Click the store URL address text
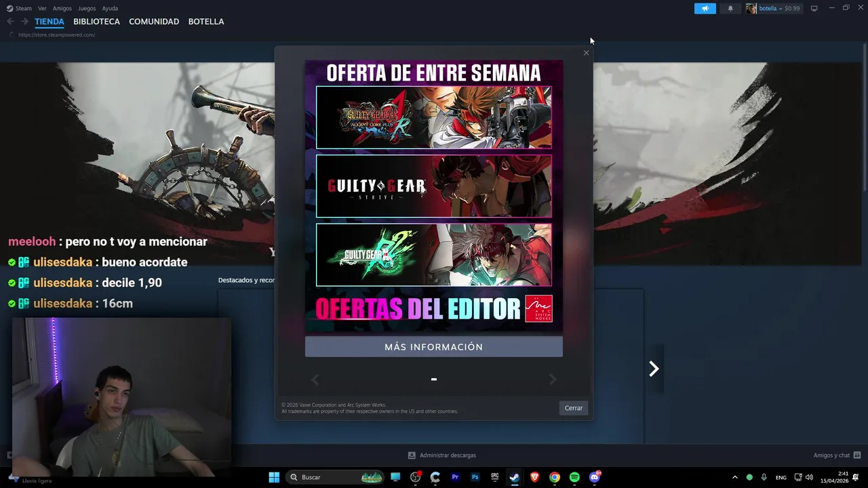The image size is (868, 488). [x=56, y=35]
